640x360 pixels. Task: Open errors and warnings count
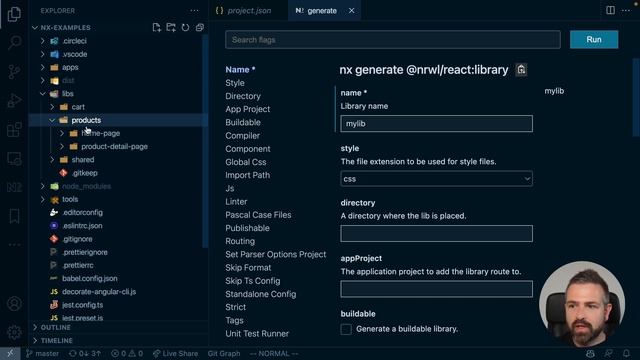(x=127, y=353)
